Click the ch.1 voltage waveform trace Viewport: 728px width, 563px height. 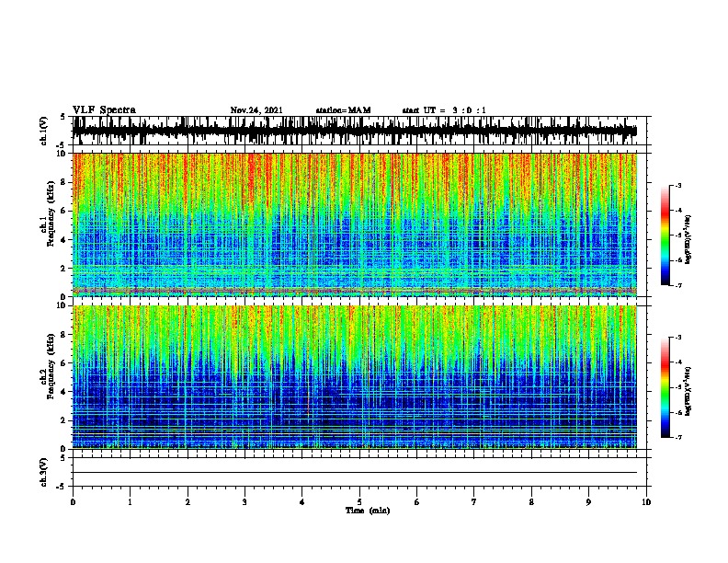[x=355, y=131]
